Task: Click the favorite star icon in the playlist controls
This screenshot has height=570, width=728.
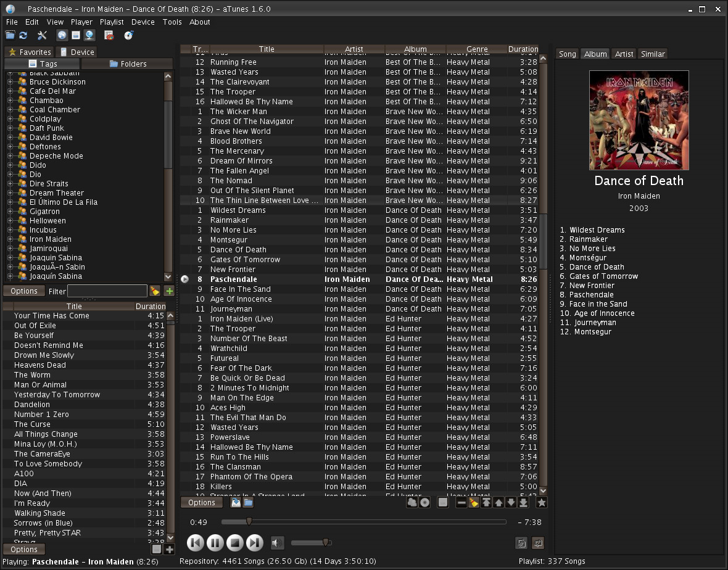Action: tap(541, 502)
